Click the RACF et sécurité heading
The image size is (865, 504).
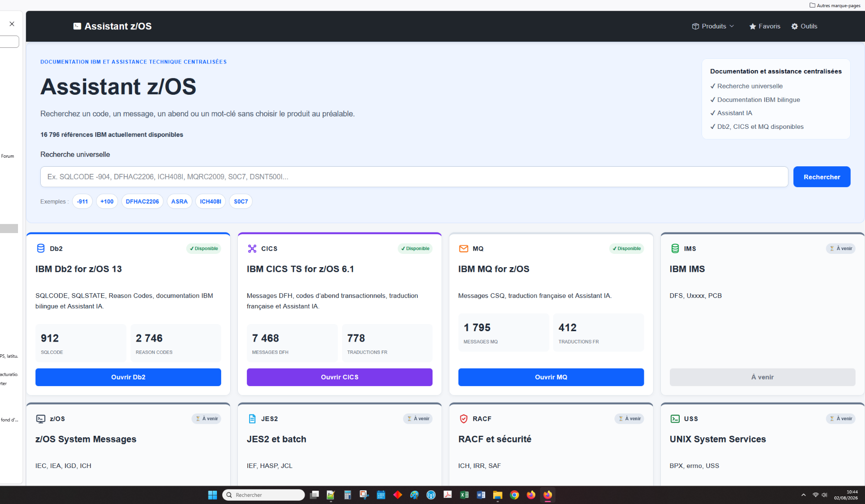coord(495,439)
